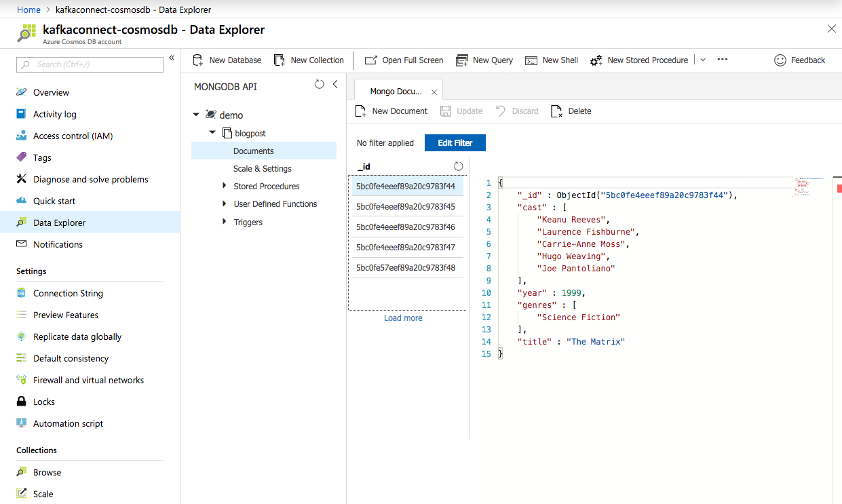Open the overflow toolbar menu
This screenshot has height=504, width=842.
tap(722, 60)
